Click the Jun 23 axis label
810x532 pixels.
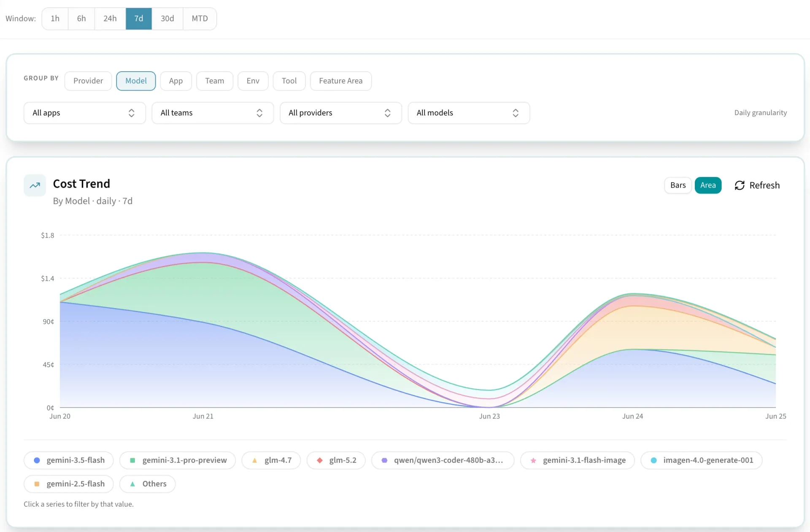pyautogui.click(x=489, y=416)
